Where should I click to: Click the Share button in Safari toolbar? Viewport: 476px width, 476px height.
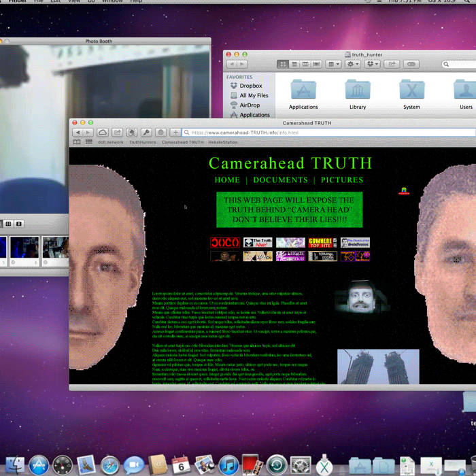(117, 132)
